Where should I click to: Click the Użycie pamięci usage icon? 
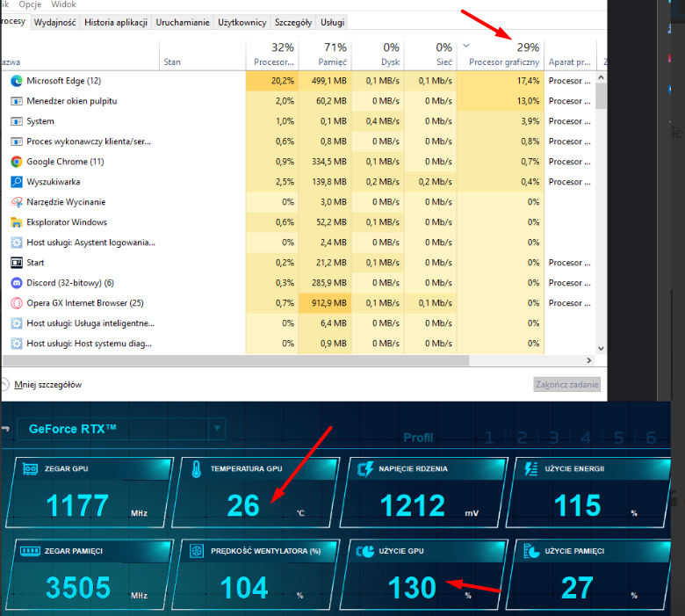coord(531,551)
